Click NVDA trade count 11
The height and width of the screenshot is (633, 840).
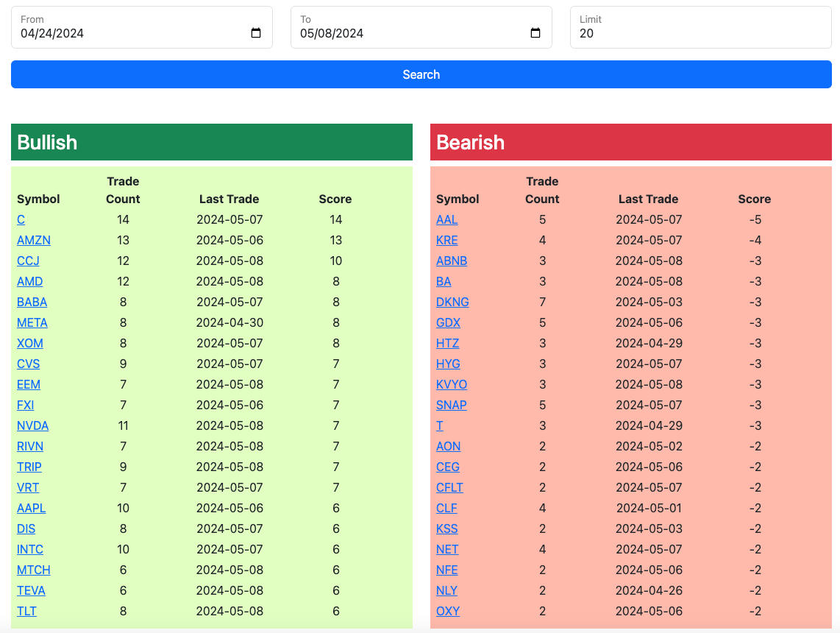[123, 426]
